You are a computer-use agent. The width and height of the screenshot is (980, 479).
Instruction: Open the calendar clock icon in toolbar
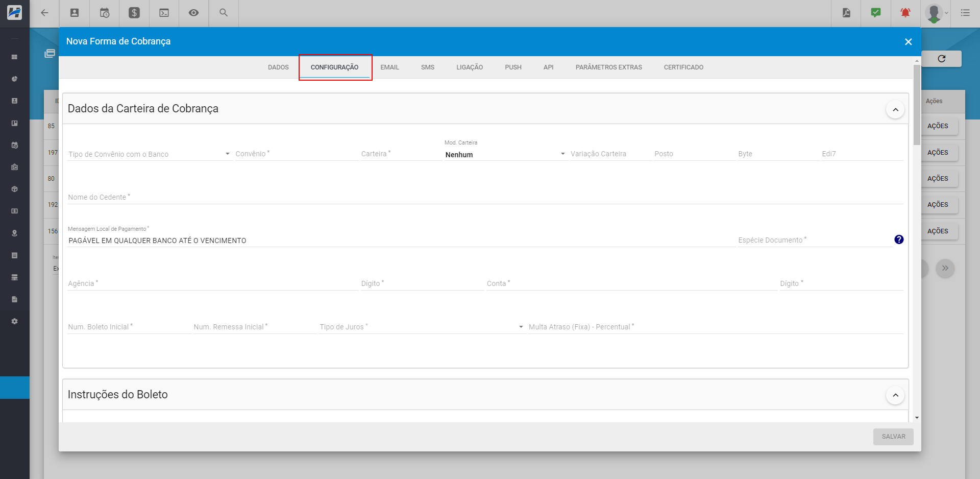click(105, 13)
